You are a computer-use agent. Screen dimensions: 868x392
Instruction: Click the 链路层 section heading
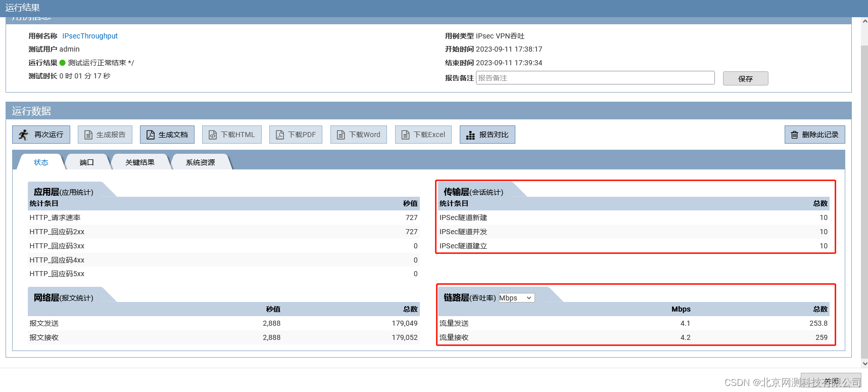457,297
